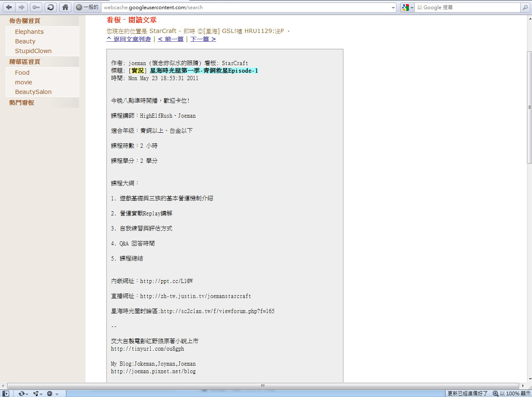This screenshot has width=532, height=397.
Task: Click the 一般的 site security badge
Action: click(x=87, y=7)
